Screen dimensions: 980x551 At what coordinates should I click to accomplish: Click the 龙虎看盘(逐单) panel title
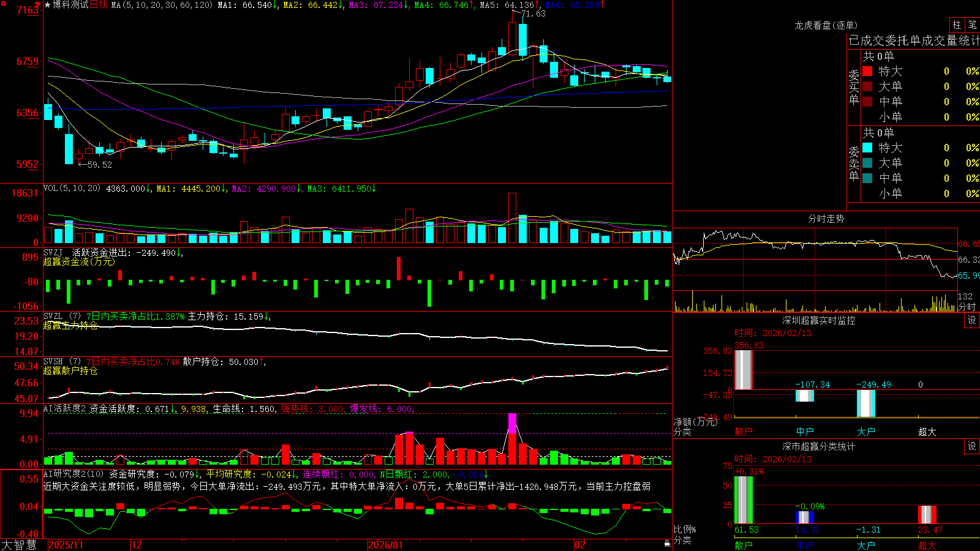pyautogui.click(x=826, y=26)
